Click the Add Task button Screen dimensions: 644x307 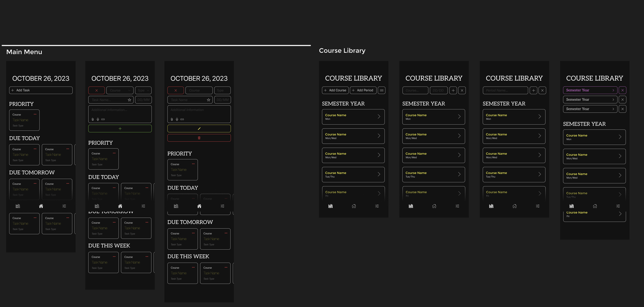(41, 90)
